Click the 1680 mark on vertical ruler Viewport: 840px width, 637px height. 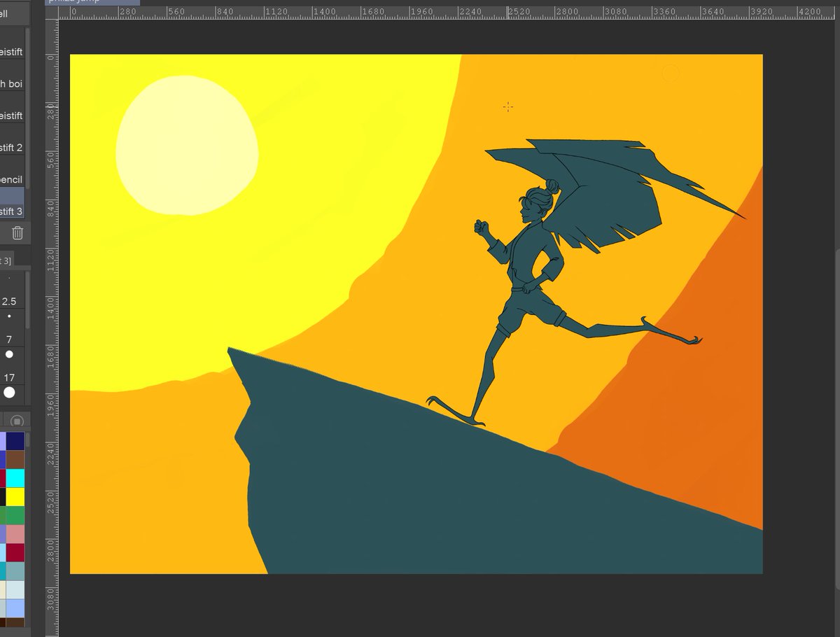tap(50, 358)
